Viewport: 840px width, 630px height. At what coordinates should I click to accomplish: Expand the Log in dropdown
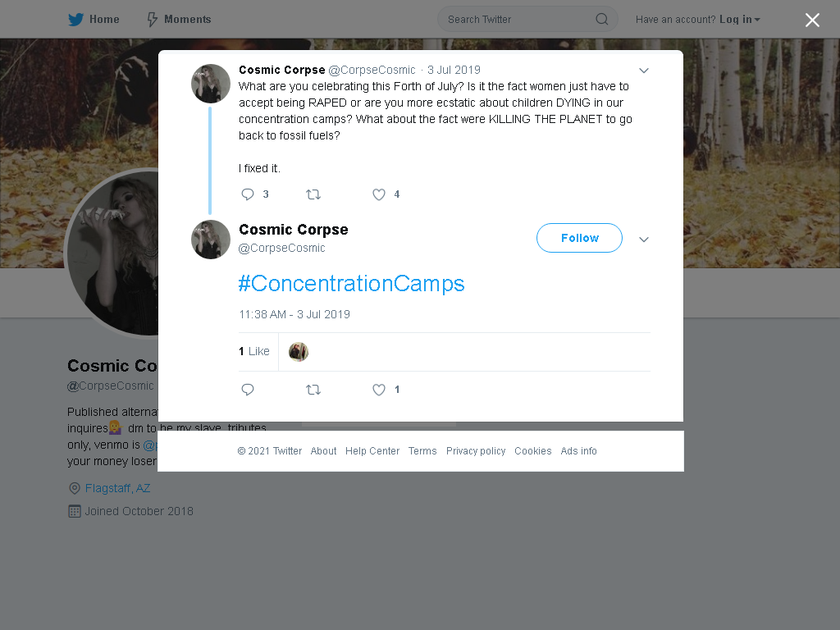[x=739, y=20]
